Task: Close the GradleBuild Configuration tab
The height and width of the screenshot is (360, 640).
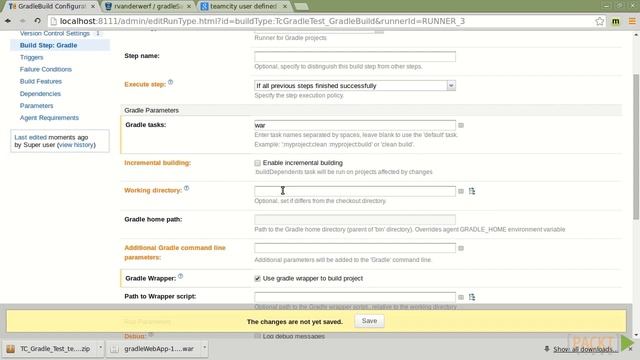Action: [93, 7]
